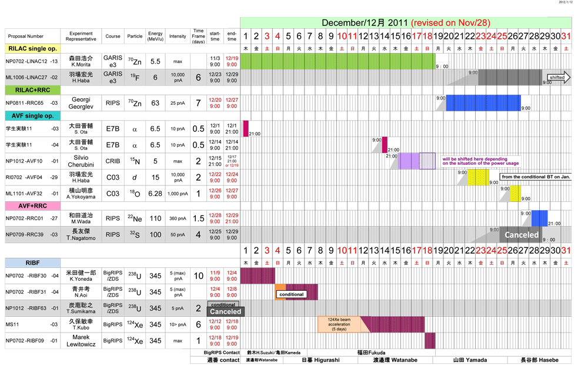
Task: Select the blue RIBF section label
Action: (x=32, y=263)
